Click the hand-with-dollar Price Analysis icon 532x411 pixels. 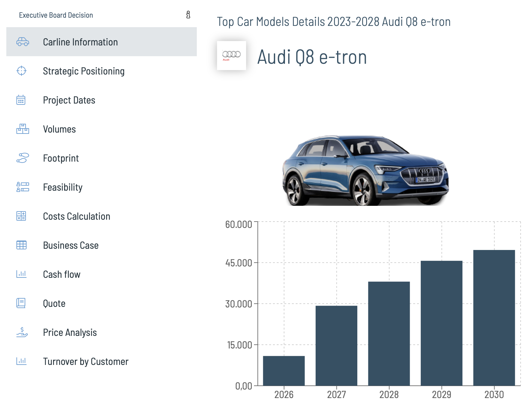(22, 332)
